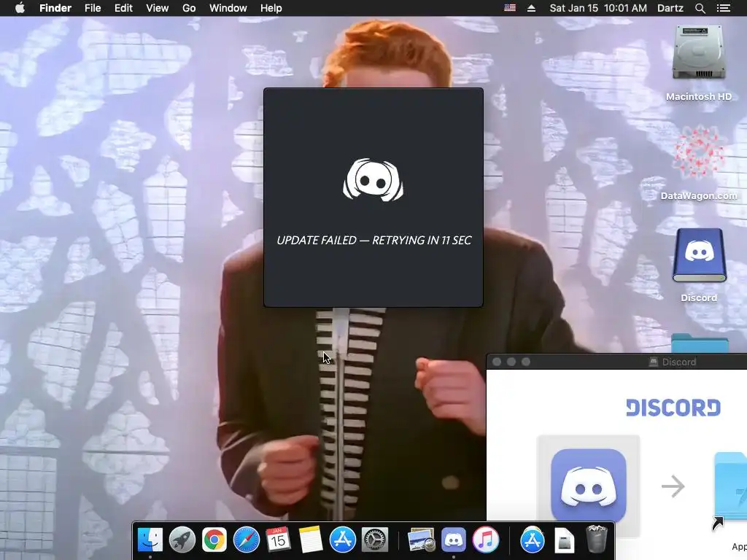
Task: Open Notification Center list icon
Action: pyautogui.click(x=723, y=8)
